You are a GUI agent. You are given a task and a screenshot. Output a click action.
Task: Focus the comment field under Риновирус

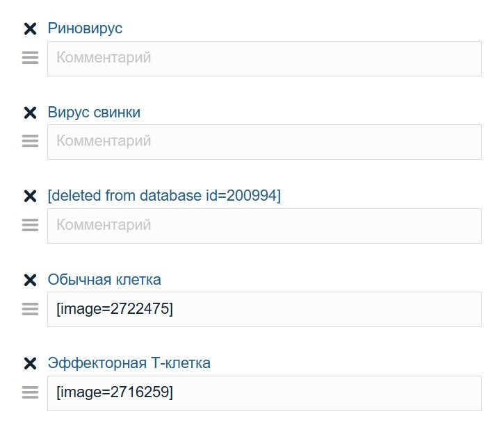point(264,58)
